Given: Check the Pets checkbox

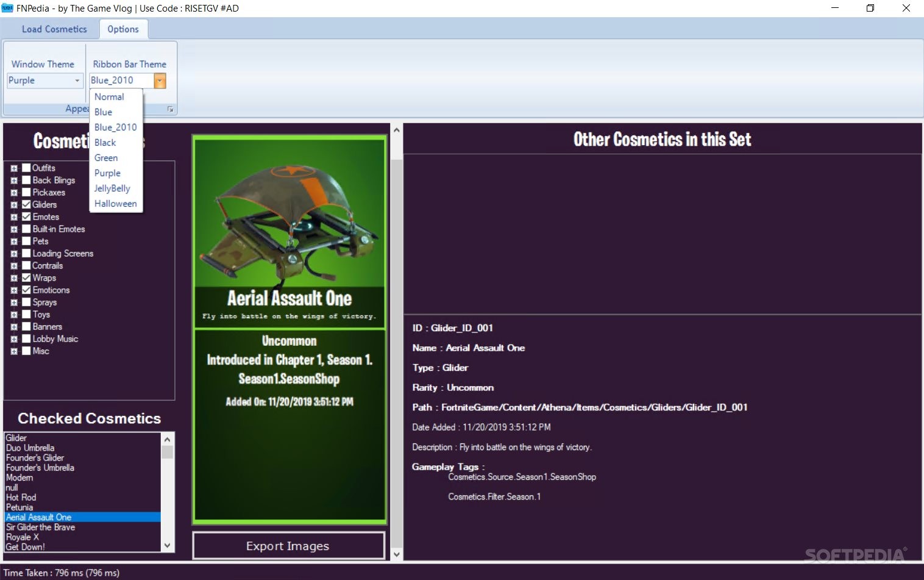Looking at the screenshot, I should point(26,241).
